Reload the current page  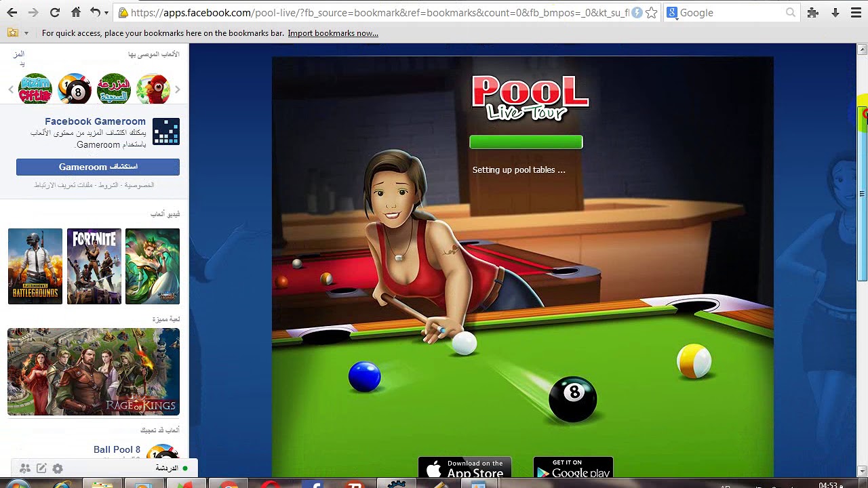[x=55, y=12]
